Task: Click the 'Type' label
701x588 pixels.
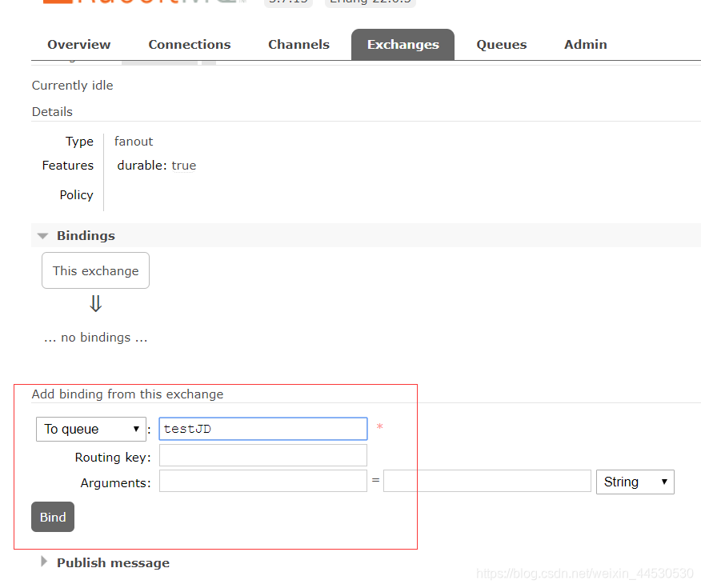Action: [x=79, y=141]
